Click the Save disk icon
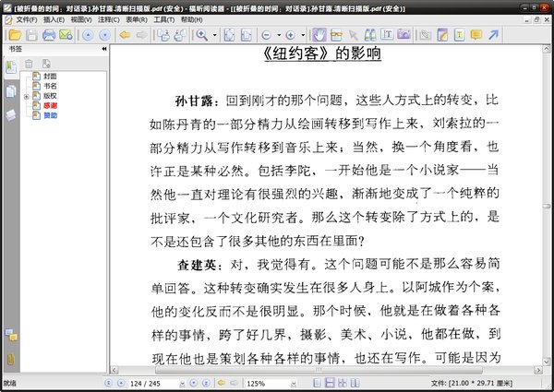 click(30, 34)
